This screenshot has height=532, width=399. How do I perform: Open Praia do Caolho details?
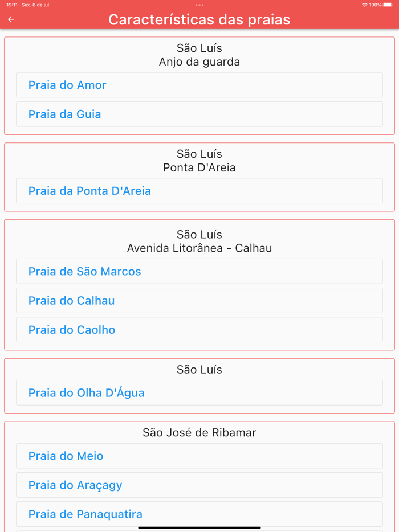point(199,329)
